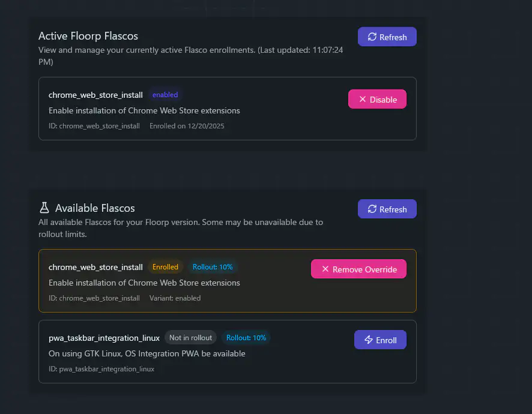Select the 'Active Floorp Flascos' heading
This screenshot has height=414, width=532.
click(x=88, y=37)
